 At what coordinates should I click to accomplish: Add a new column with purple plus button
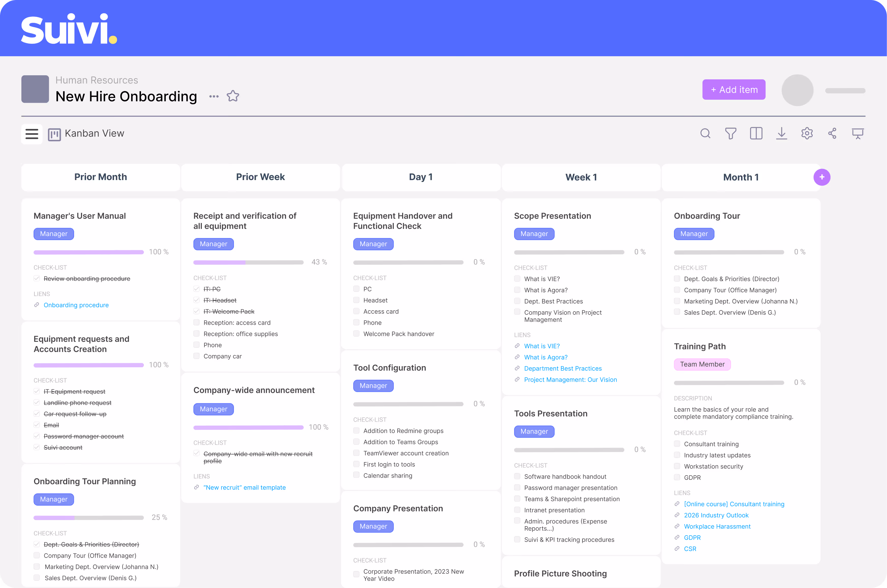[822, 177]
